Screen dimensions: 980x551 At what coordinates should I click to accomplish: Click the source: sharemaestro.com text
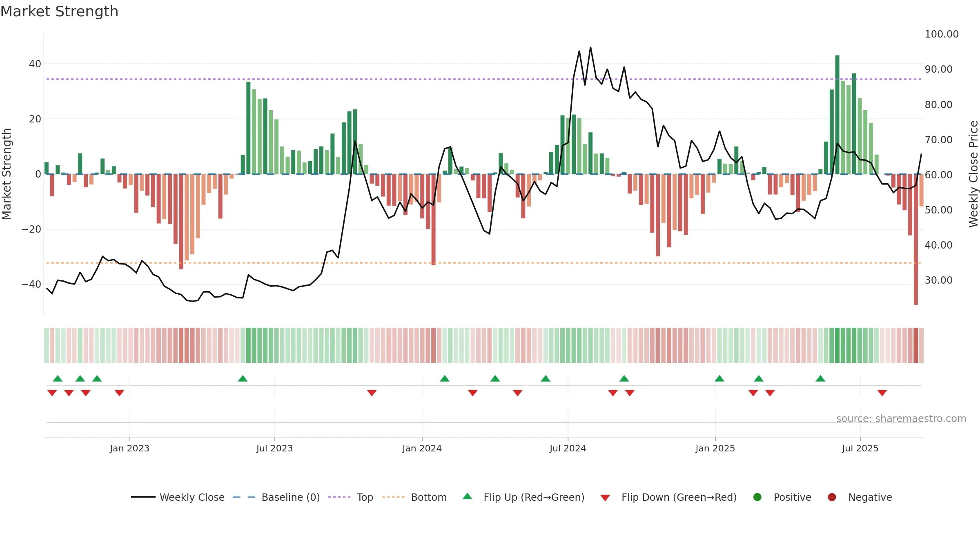click(901, 418)
